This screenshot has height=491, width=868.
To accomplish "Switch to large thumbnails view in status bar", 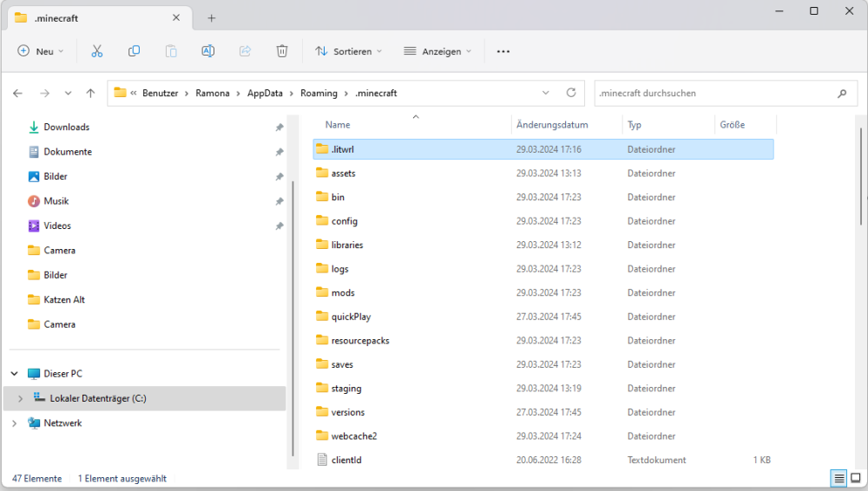I will 856,478.
